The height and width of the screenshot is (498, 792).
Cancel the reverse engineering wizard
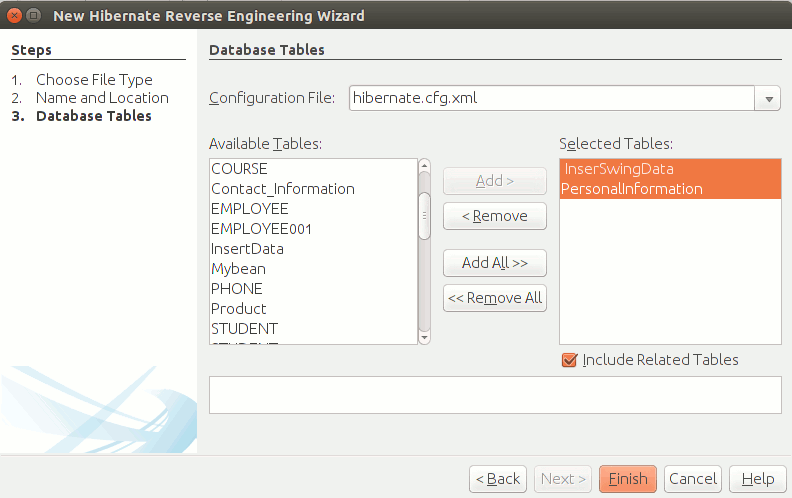[x=693, y=479]
